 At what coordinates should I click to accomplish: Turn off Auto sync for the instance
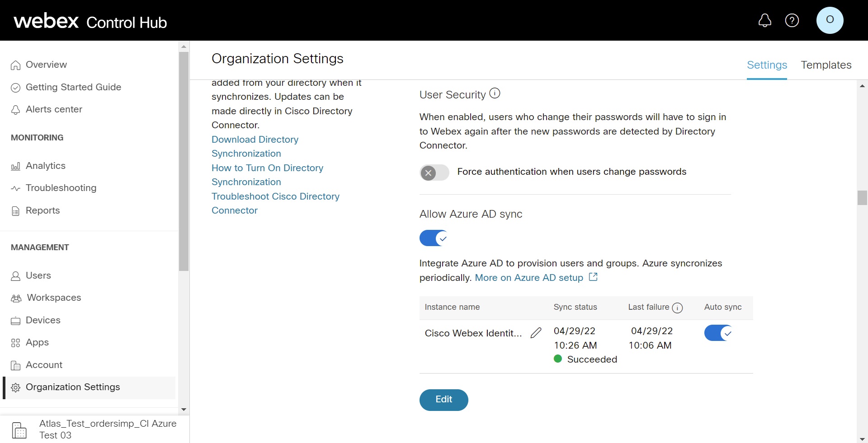718,333
